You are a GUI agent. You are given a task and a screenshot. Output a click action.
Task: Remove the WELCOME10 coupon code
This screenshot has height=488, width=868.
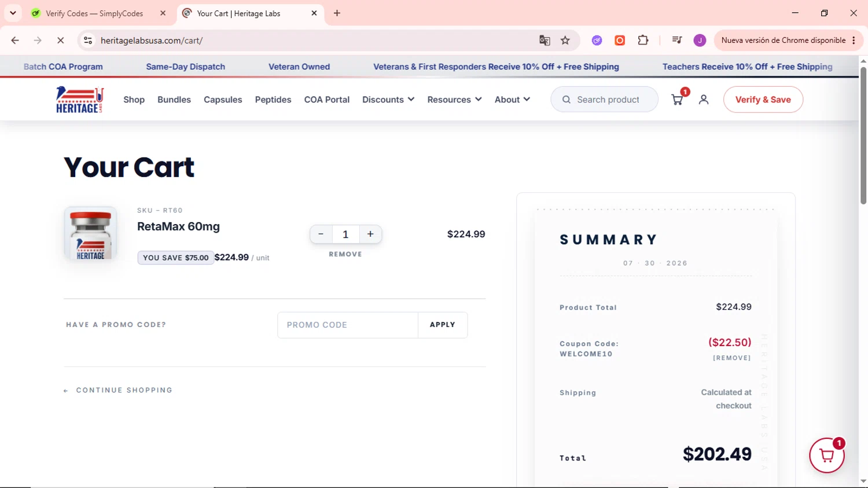732,358
